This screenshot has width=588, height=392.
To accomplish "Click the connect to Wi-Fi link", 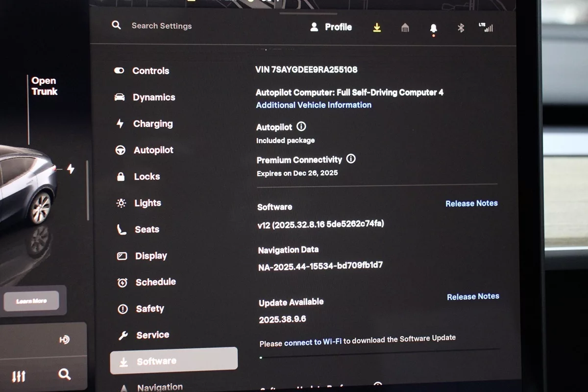I will point(313,342).
